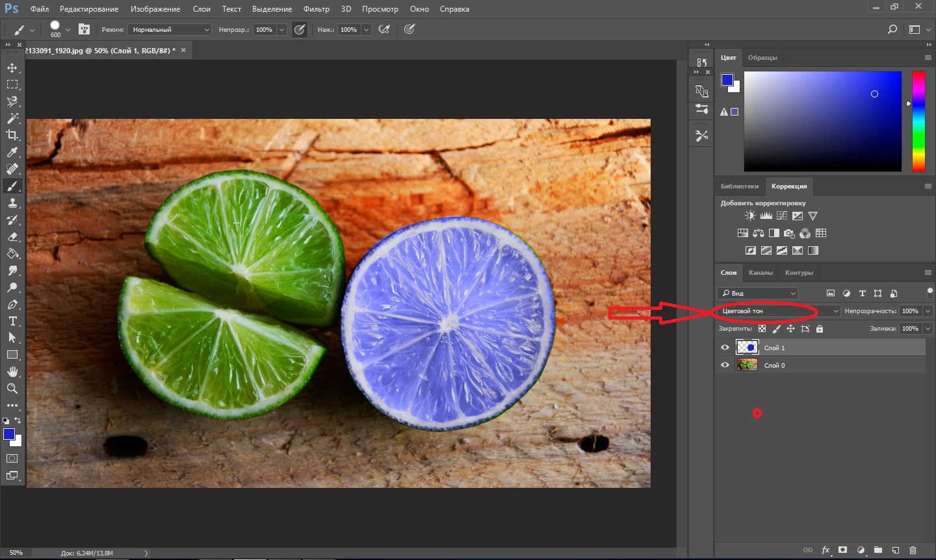Toggle pressure for size in options bar
Viewport: 936px width, 560px height.
(409, 29)
